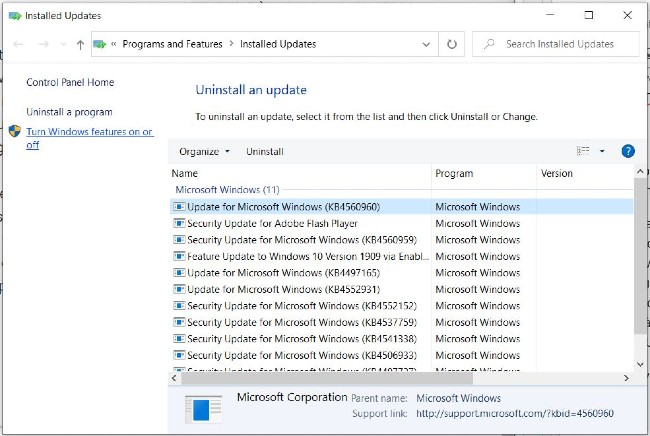
Task: Select Security Update (KB4506933) row
Action: coord(401,355)
